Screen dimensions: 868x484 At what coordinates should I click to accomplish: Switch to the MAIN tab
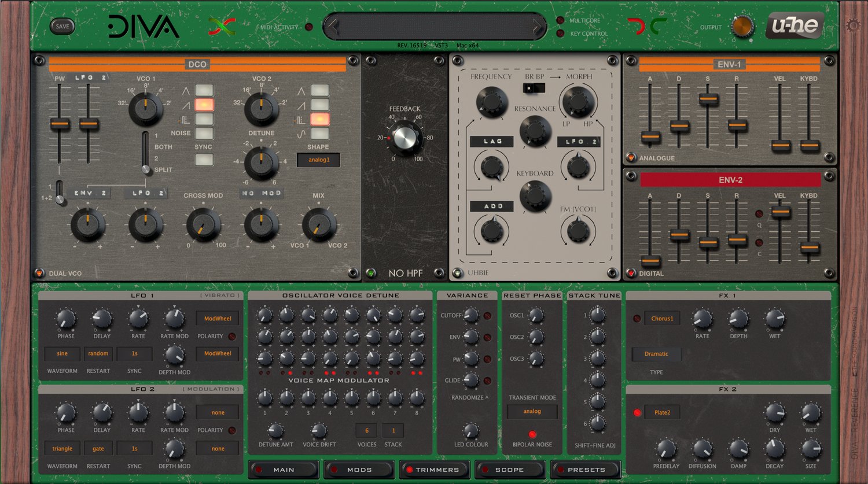[284, 470]
